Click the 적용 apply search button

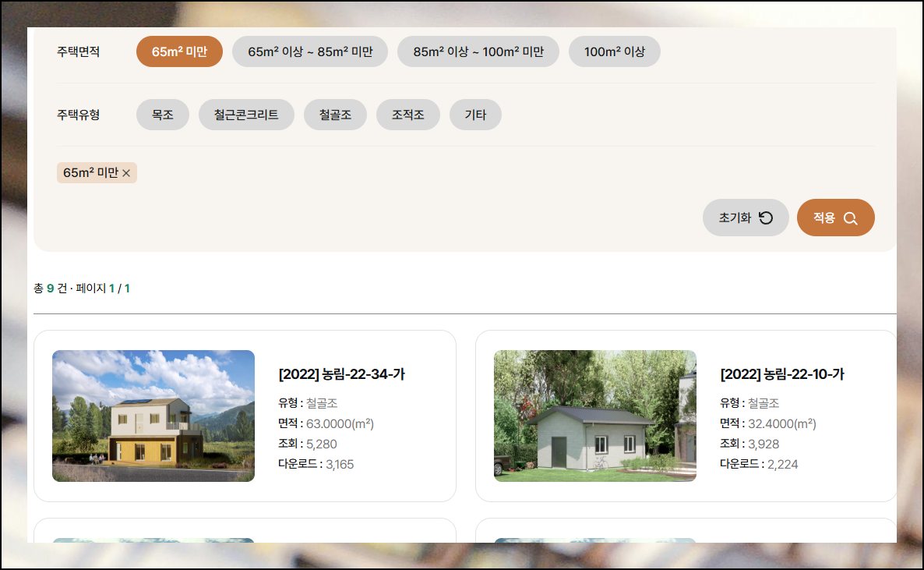(836, 218)
